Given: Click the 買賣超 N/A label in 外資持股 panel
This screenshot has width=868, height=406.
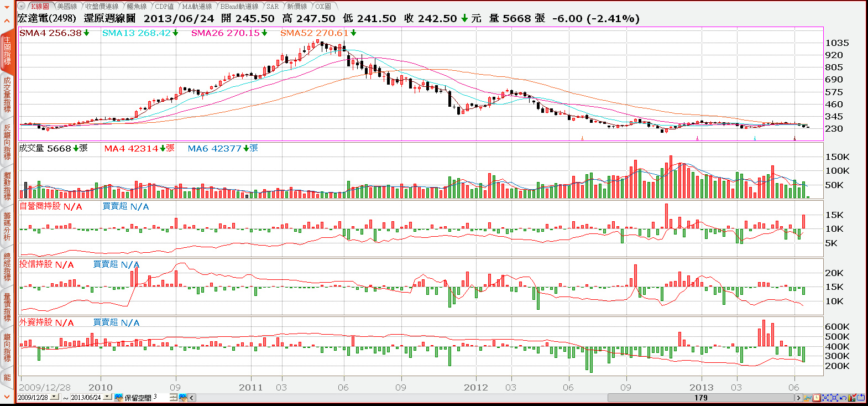Looking at the screenshot, I should (x=116, y=322).
